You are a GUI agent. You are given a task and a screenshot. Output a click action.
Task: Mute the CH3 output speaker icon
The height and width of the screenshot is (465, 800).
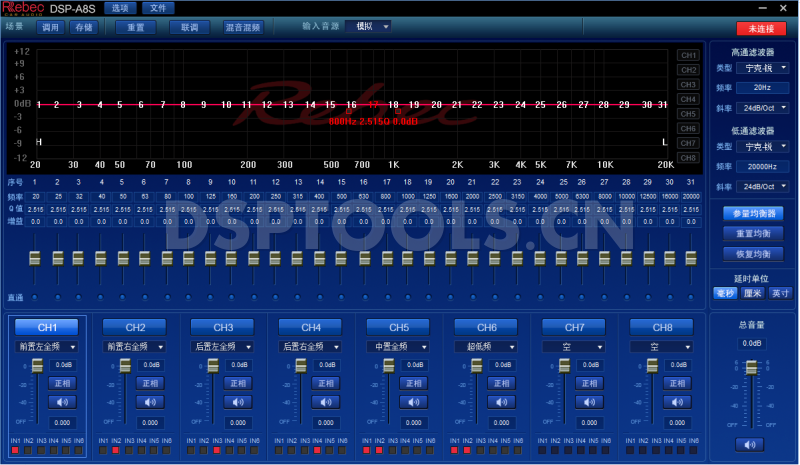(238, 402)
